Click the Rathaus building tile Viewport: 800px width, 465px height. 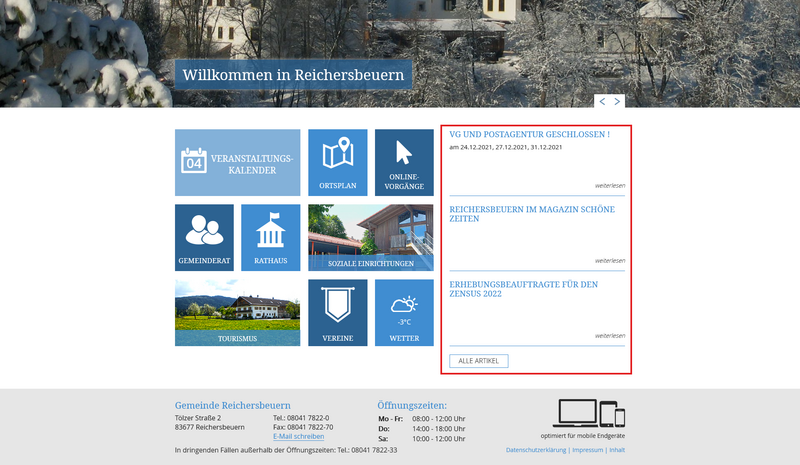270,237
